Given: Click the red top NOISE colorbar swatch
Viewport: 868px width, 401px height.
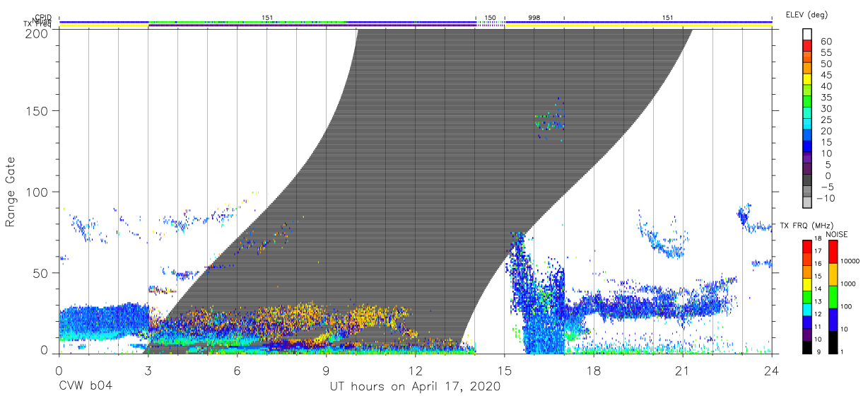Looking at the screenshot, I should pyautogui.click(x=833, y=251).
